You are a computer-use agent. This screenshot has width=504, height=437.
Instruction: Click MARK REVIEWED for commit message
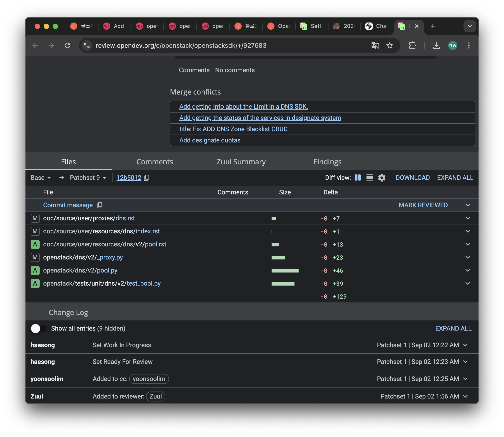coord(423,205)
